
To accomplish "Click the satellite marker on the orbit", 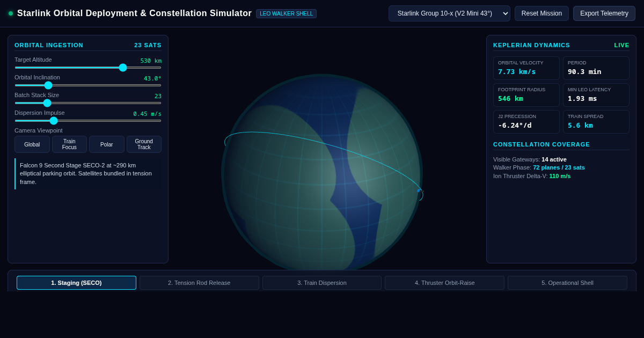I will (x=419, y=190).
